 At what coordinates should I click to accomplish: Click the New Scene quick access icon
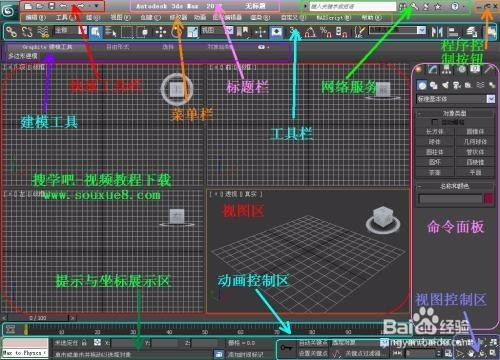coord(28,6)
